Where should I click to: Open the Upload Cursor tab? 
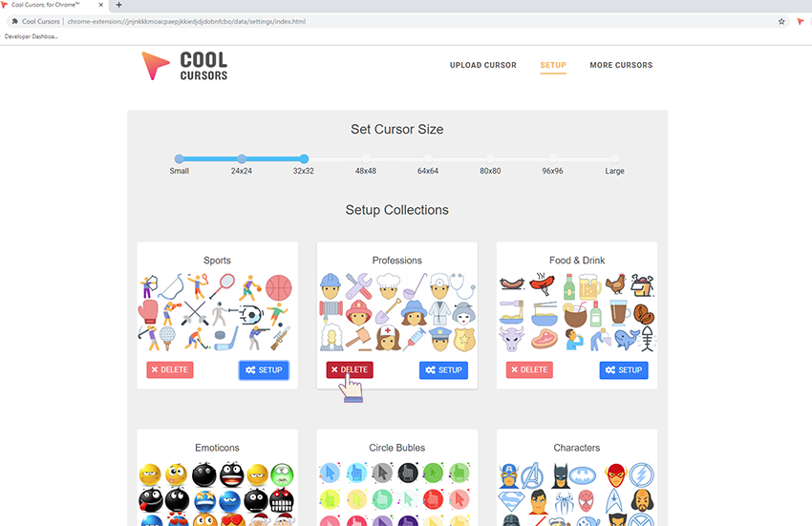482,65
